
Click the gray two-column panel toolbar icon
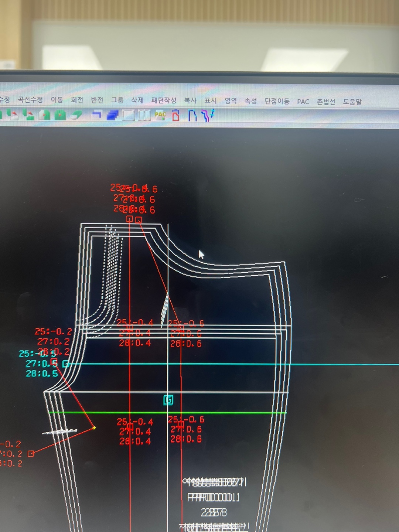tap(144, 115)
